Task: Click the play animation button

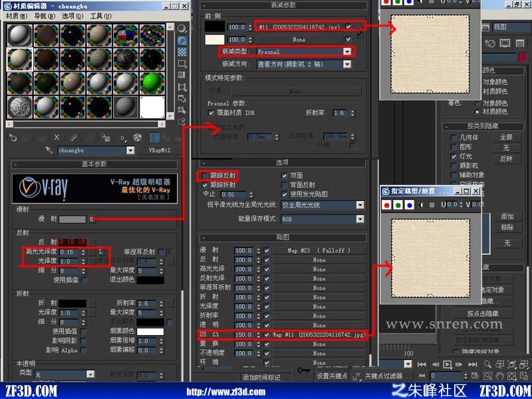Action: click(448, 364)
